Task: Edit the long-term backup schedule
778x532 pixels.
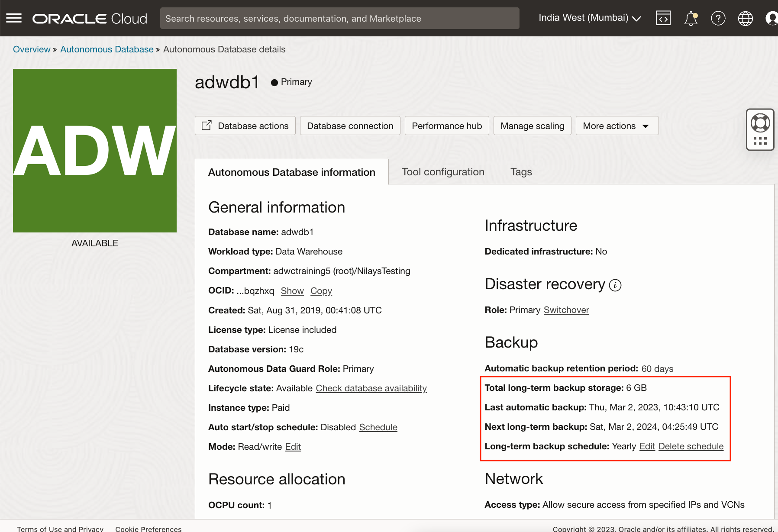Action: tap(647, 446)
